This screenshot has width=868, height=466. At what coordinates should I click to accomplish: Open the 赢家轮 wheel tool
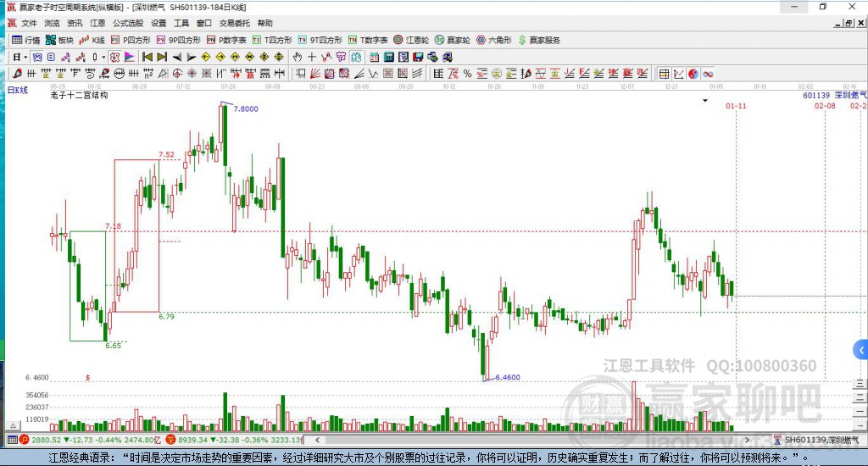pyautogui.click(x=453, y=40)
